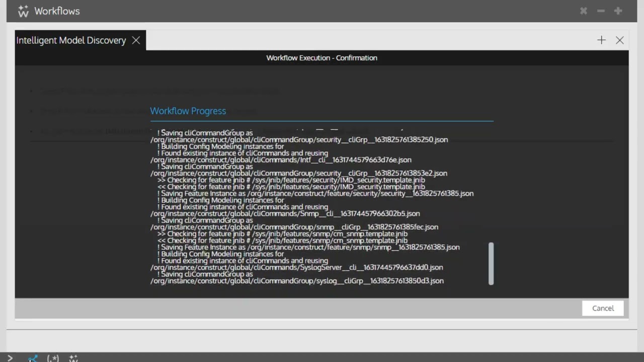Image resolution: width=644 pixels, height=362 pixels.
Task: Click the '>> Checking for feature jnib' IMD_security log line
Action: click(291, 180)
